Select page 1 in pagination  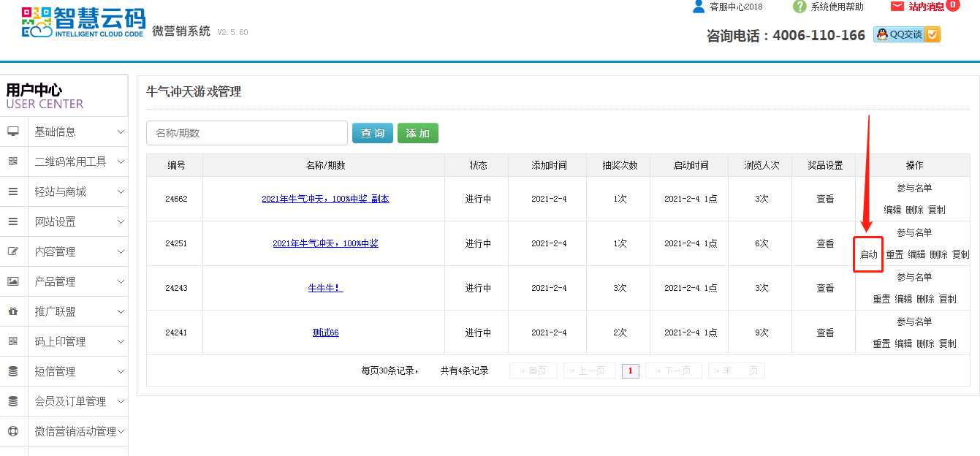[x=630, y=371]
